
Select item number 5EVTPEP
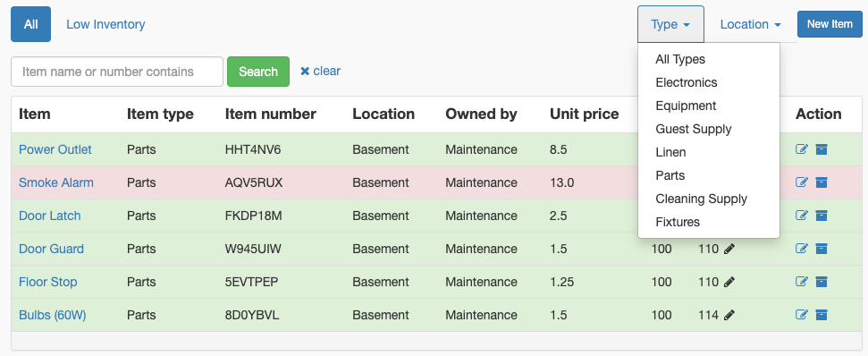click(x=251, y=282)
